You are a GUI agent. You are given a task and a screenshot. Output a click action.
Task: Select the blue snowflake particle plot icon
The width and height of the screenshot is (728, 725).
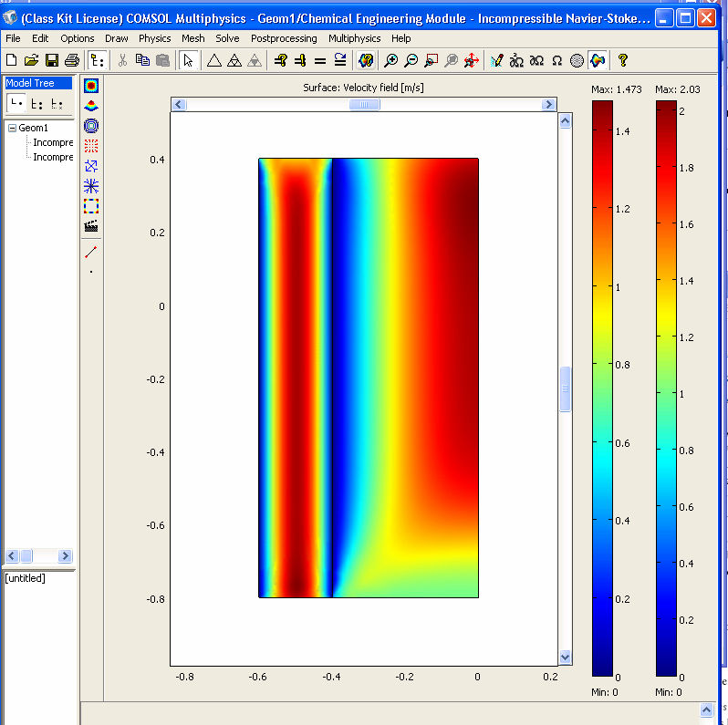click(91, 186)
